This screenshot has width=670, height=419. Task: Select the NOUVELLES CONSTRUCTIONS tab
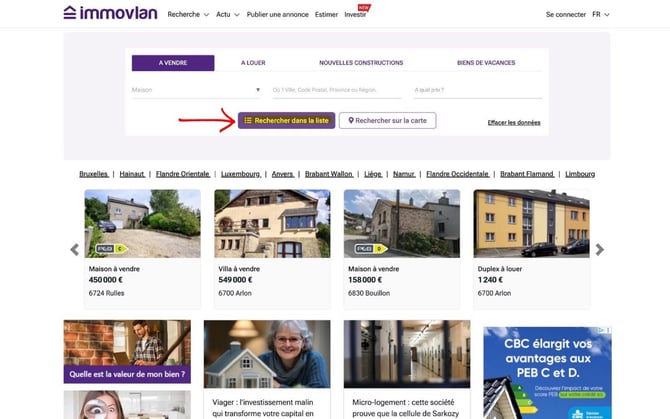tap(360, 63)
